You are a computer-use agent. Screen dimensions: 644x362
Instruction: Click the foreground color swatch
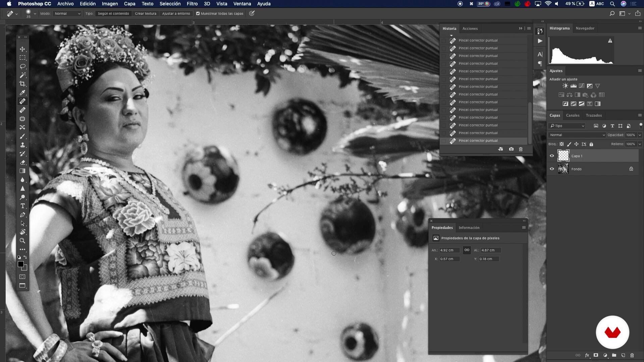tap(20, 264)
